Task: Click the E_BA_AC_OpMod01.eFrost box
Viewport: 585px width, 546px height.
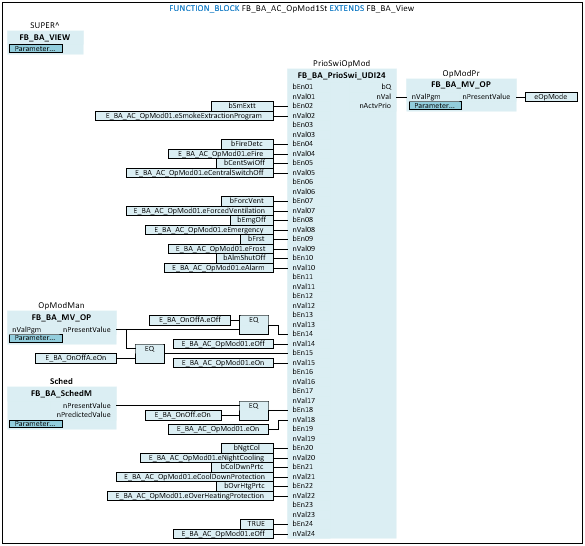Action: coord(220,249)
